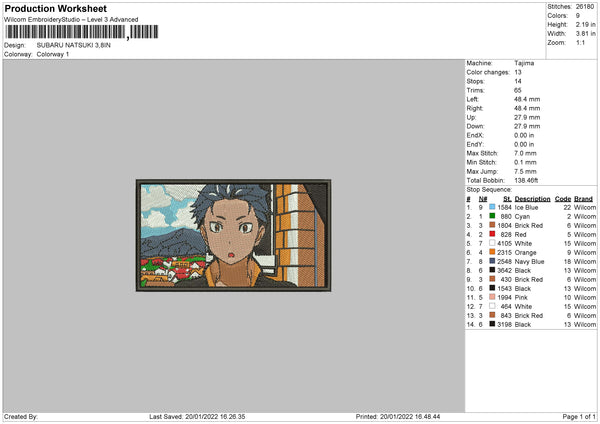Click the Max Stitch value '7.0 mm'
Screen dimensions: 600x424
click(525, 153)
